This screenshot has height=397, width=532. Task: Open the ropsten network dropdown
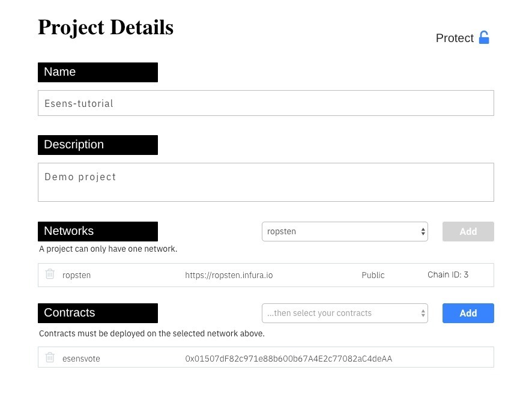345,231
